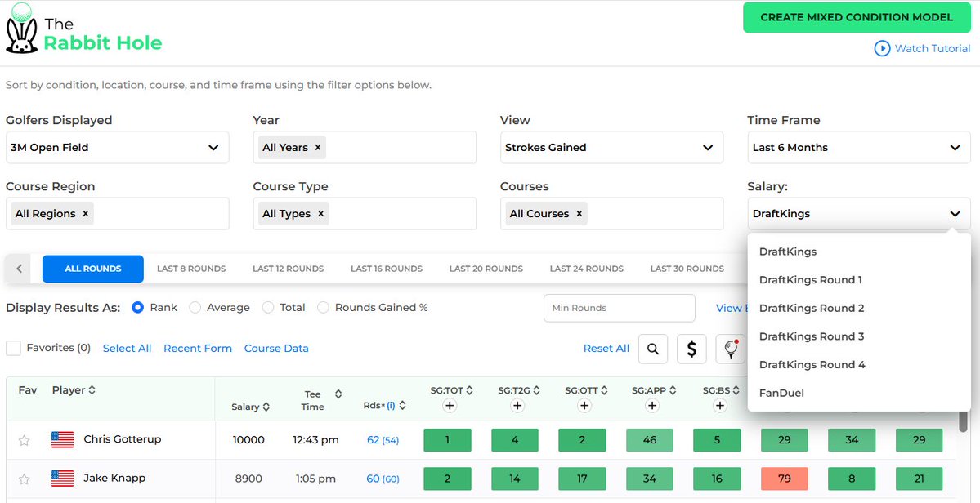Screen dimensions: 980x503
Task: Click the Min Rounds input field
Action: [x=620, y=309]
